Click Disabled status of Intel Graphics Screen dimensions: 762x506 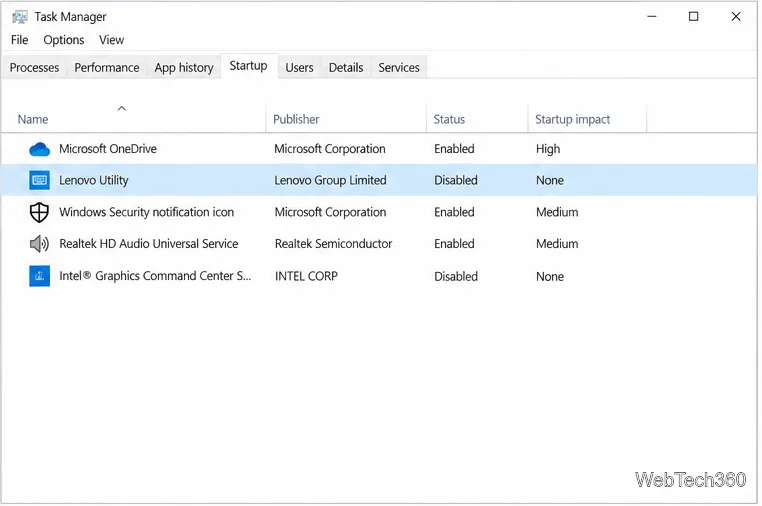click(x=456, y=277)
